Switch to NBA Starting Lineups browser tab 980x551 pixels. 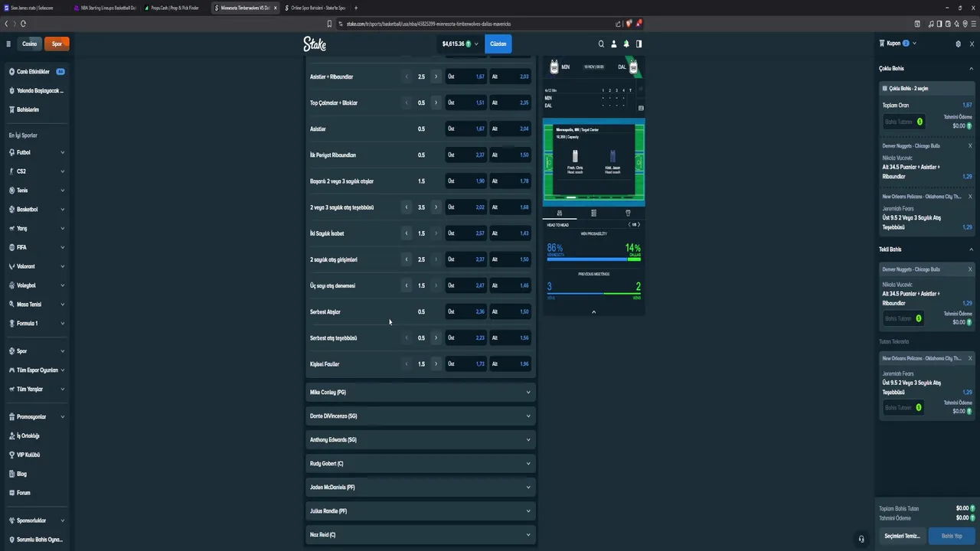pos(106,8)
